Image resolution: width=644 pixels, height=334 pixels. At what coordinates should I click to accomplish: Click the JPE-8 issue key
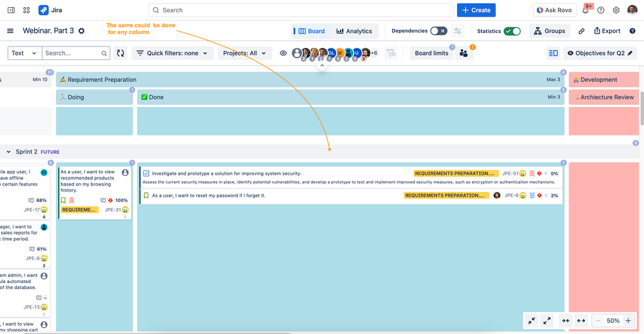[x=32, y=259]
